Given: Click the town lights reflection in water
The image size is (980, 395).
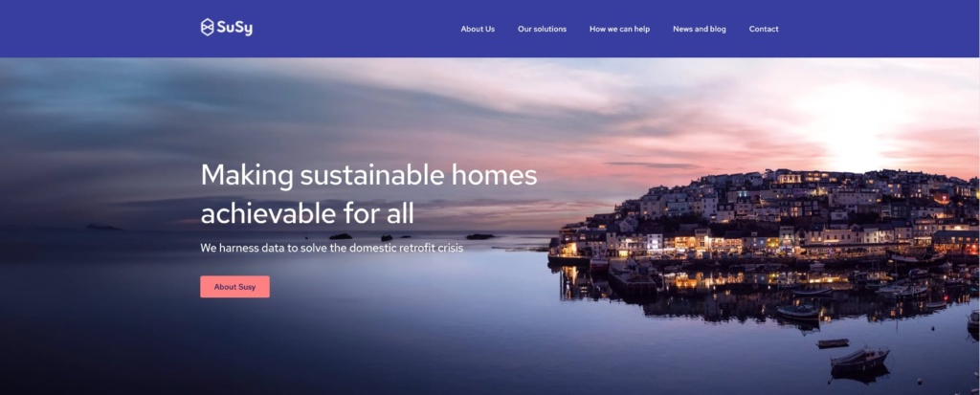Looking at the screenshot, I should coord(750,291).
